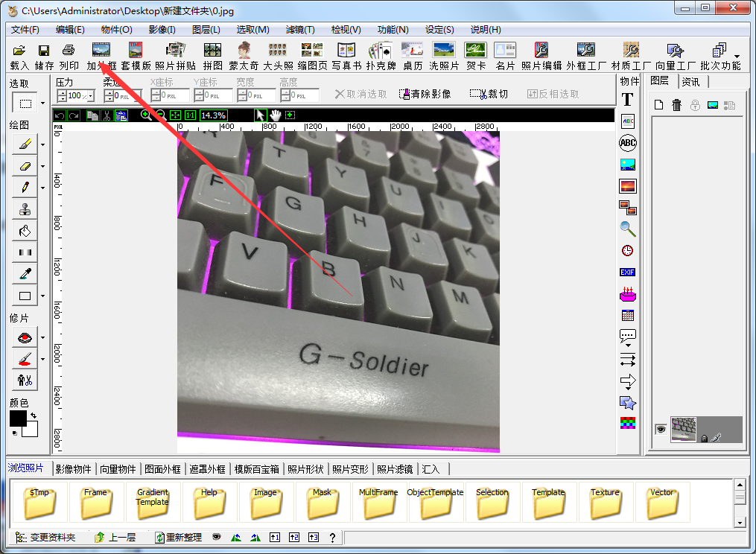
Task: Select the eraser tool
Action: [x=25, y=166]
